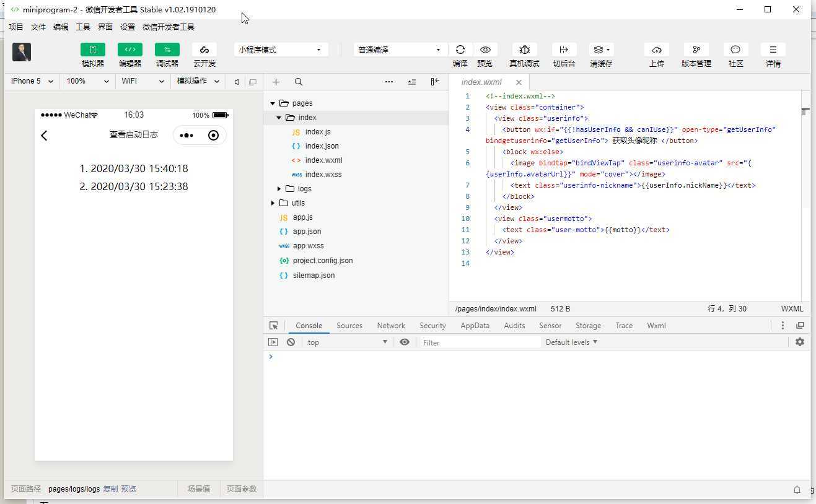The image size is (816, 504).
Task: Open index.js in the file tree
Action: tap(318, 132)
